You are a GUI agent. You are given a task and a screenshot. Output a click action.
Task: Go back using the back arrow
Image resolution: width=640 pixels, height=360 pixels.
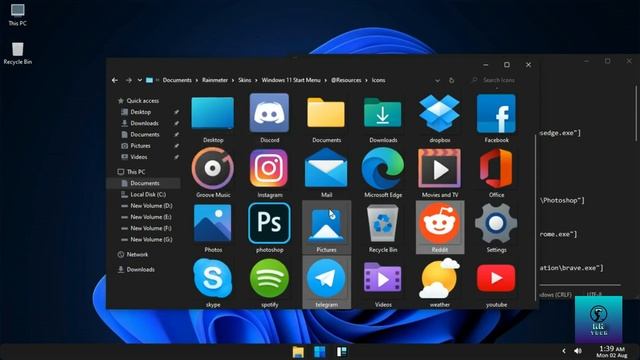[x=115, y=80]
